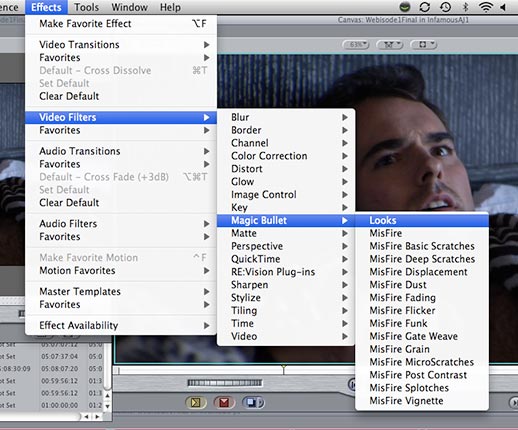Apply MisFire Basic Scratches
Image resolution: width=518 pixels, height=430 pixels.
tap(422, 246)
